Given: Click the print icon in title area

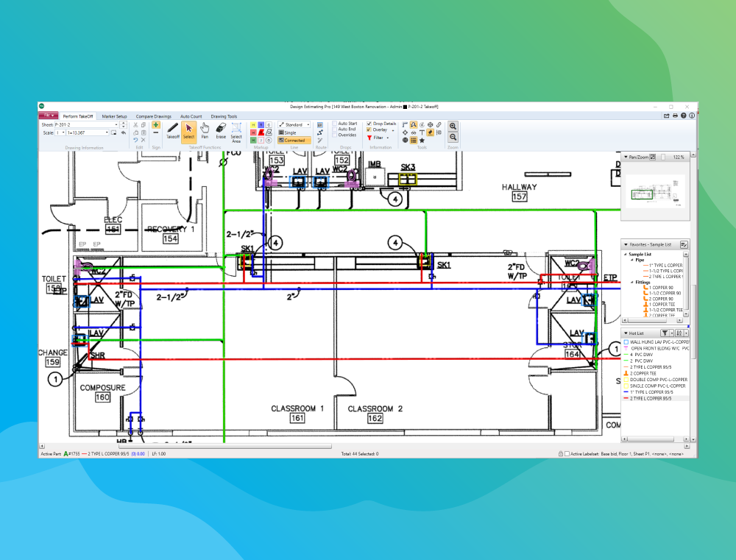Looking at the screenshot, I should (x=675, y=116).
